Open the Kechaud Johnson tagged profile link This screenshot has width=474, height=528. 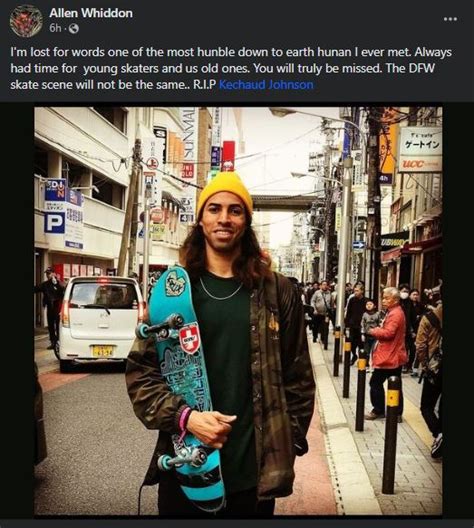tap(266, 84)
